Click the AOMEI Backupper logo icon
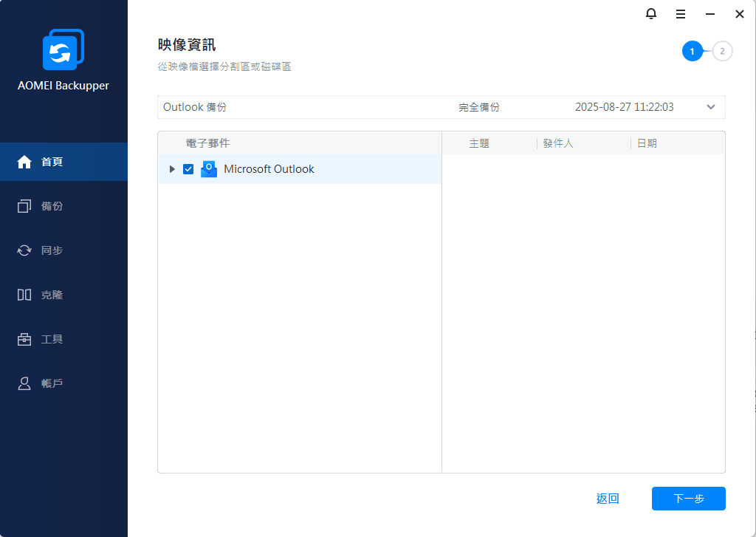 (63, 49)
